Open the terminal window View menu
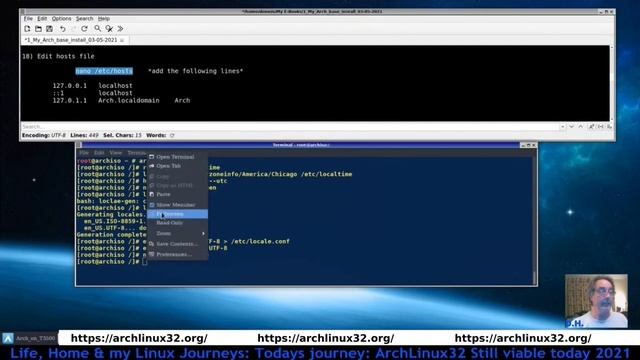This screenshot has width=640, height=360. tap(116, 153)
